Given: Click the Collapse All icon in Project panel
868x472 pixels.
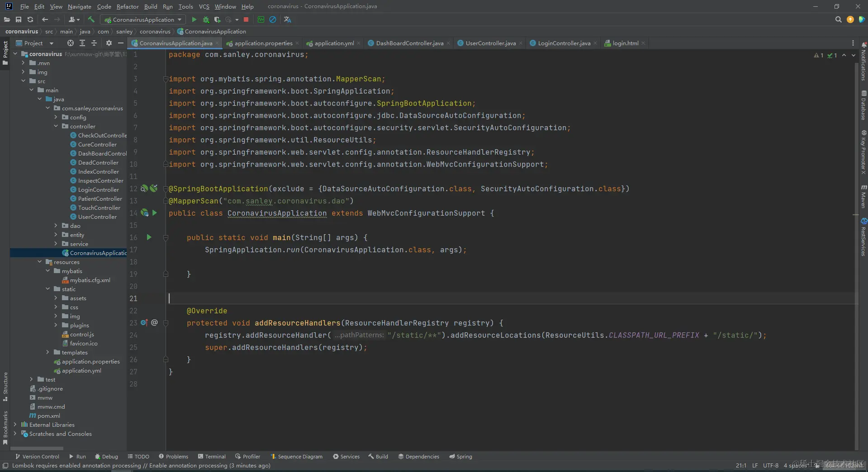Looking at the screenshot, I should click(94, 43).
